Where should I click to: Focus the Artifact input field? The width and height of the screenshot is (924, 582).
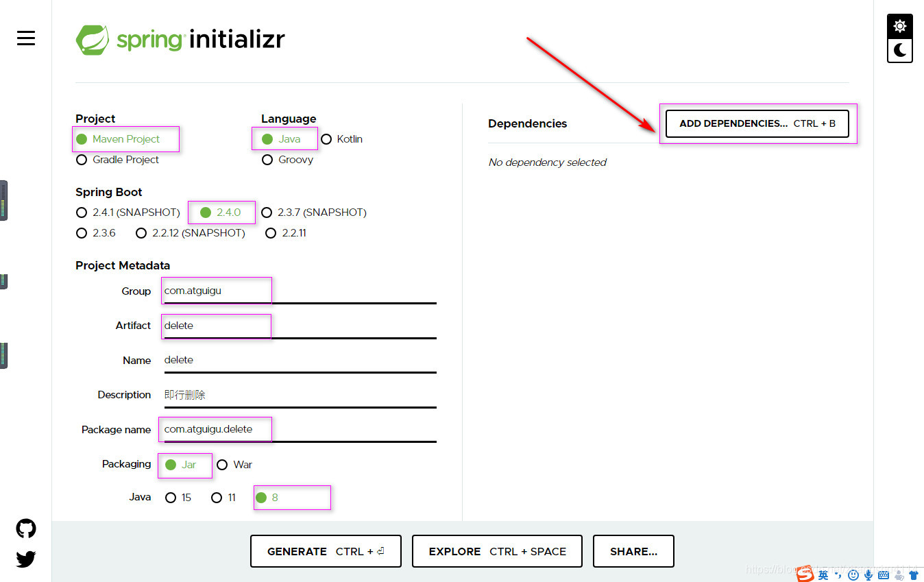coord(300,326)
